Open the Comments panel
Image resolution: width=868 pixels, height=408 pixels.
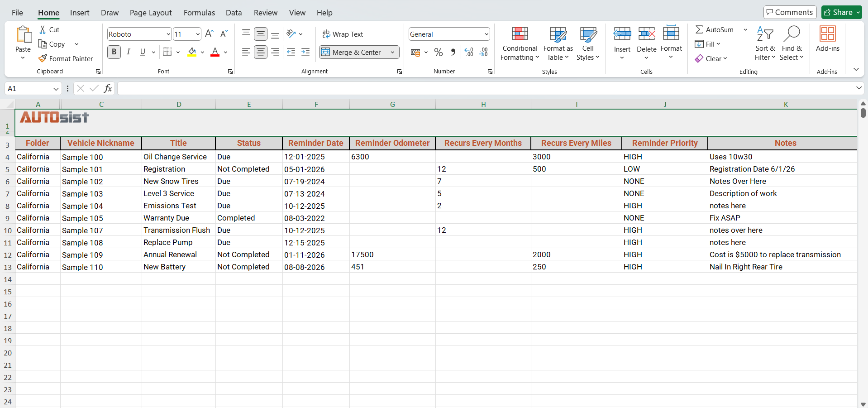point(789,12)
